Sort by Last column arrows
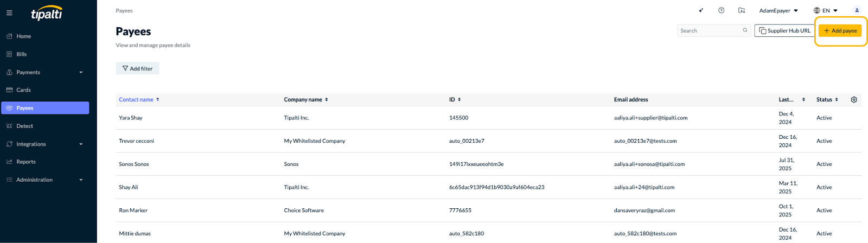 click(803, 99)
